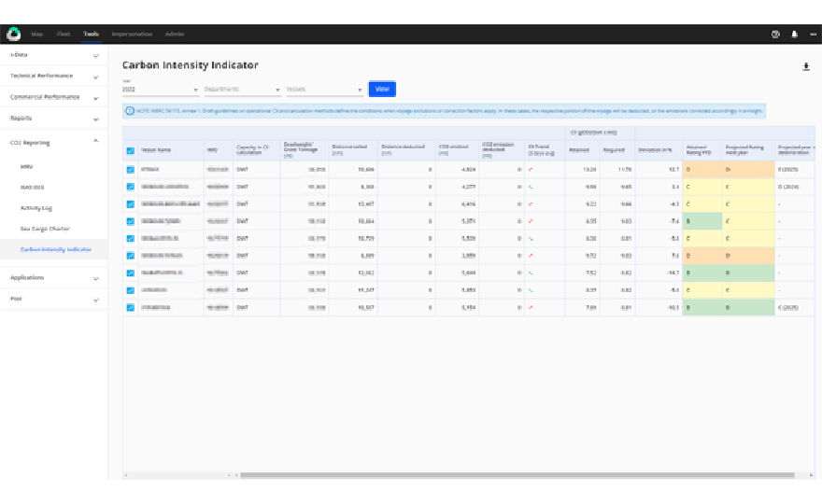Click the app logo in top-left corner
The height and width of the screenshot is (504, 822).
coord(13,35)
